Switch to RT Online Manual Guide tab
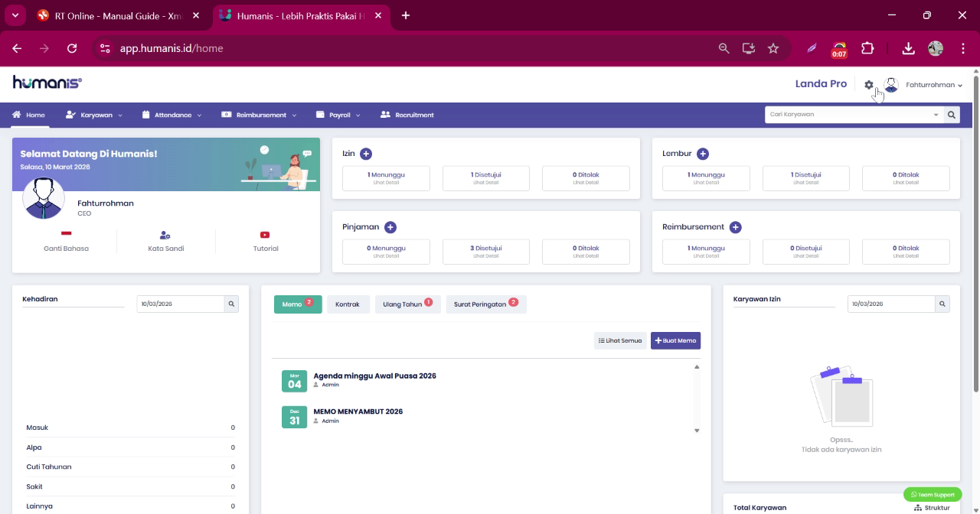The image size is (980, 514). pyautogui.click(x=119, y=15)
